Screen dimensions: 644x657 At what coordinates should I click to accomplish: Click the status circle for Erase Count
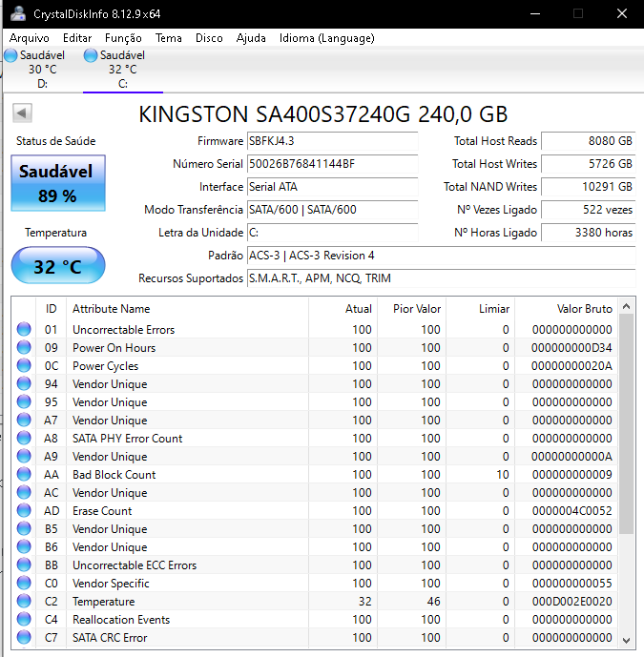coord(24,510)
